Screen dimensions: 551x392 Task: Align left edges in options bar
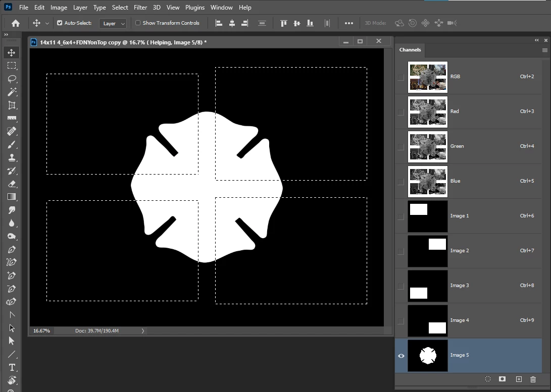pyautogui.click(x=219, y=23)
